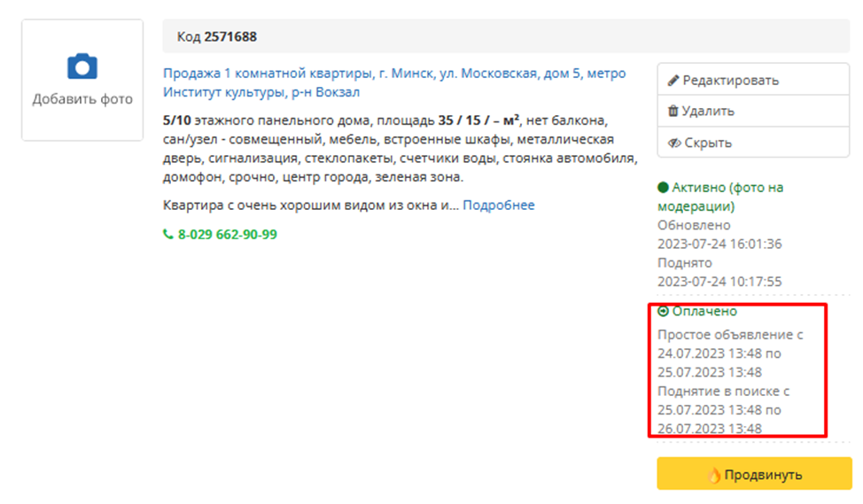Choose Удалить to delete the listing
Screen dimensions: 863x504
[x=753, y=111]
